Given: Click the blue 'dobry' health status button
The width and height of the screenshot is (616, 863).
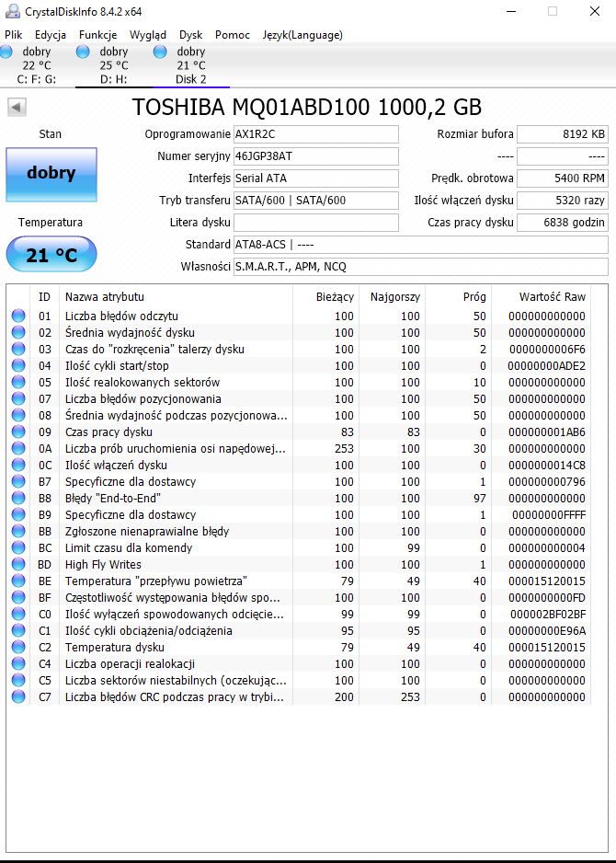Looking at the screenshot, I should pyautogui.click(x=51, y=174).
